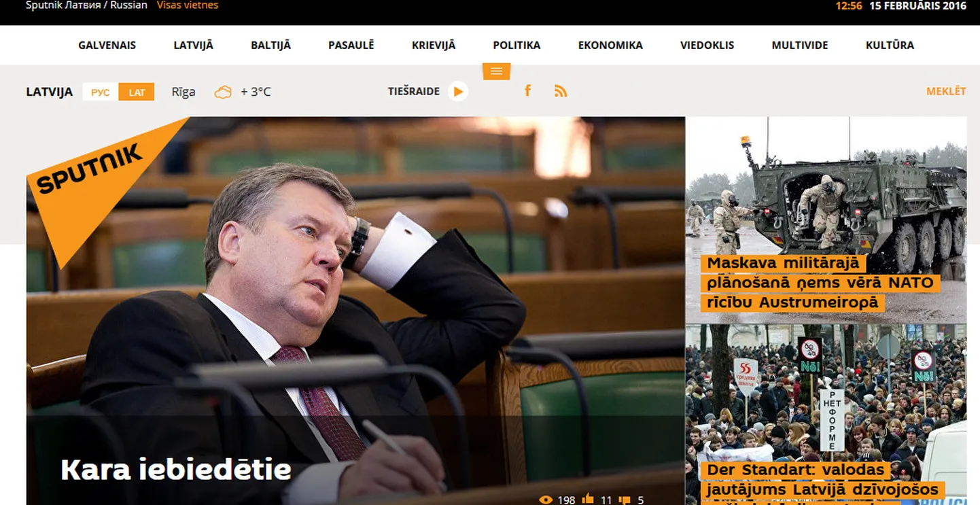Open the Sputnik Facebook page icon
The image size is (980, 505).
(527, 90)
